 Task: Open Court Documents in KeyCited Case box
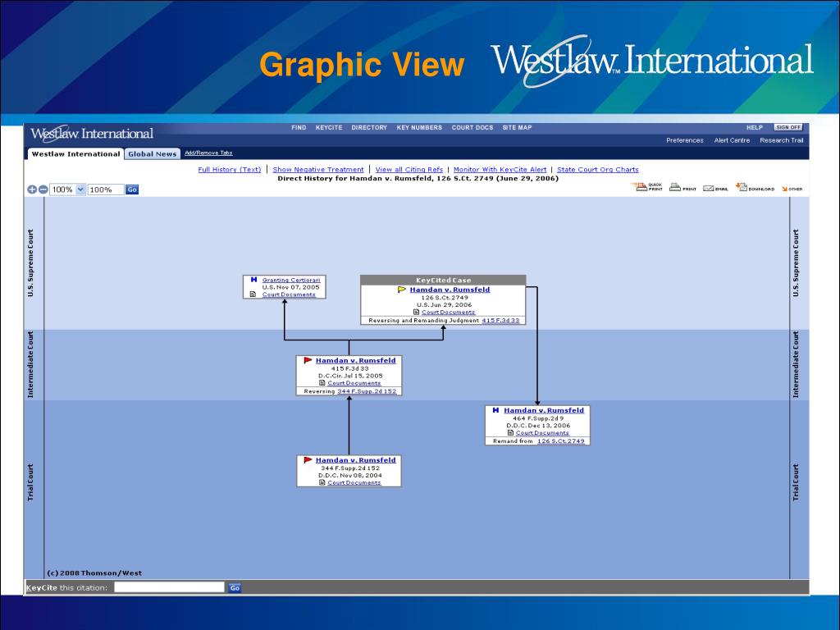point(449,312)
